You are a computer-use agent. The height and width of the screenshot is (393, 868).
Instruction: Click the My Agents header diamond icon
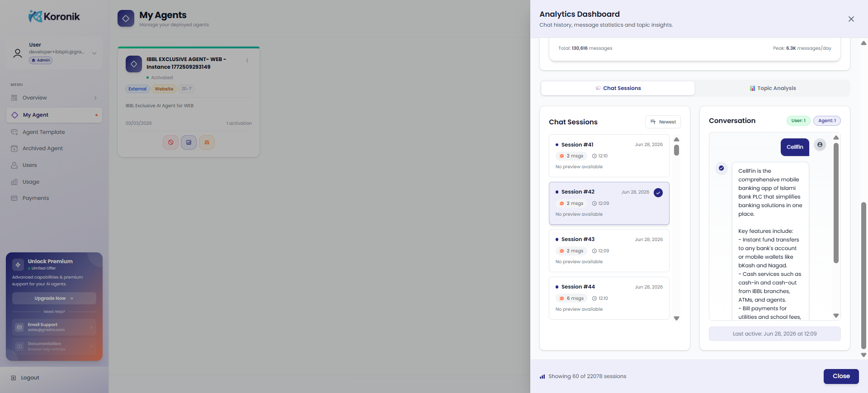click(126, 19)
